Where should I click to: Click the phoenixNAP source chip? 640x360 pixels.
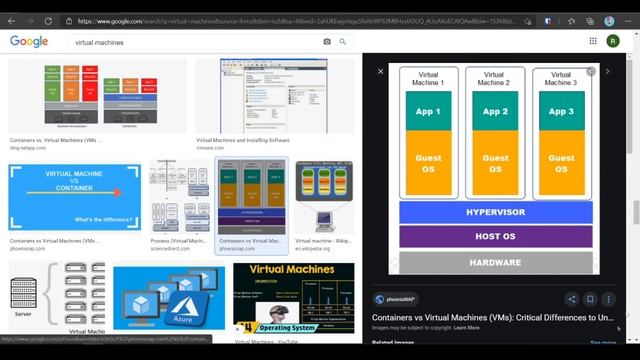click(x=396, y=299)
